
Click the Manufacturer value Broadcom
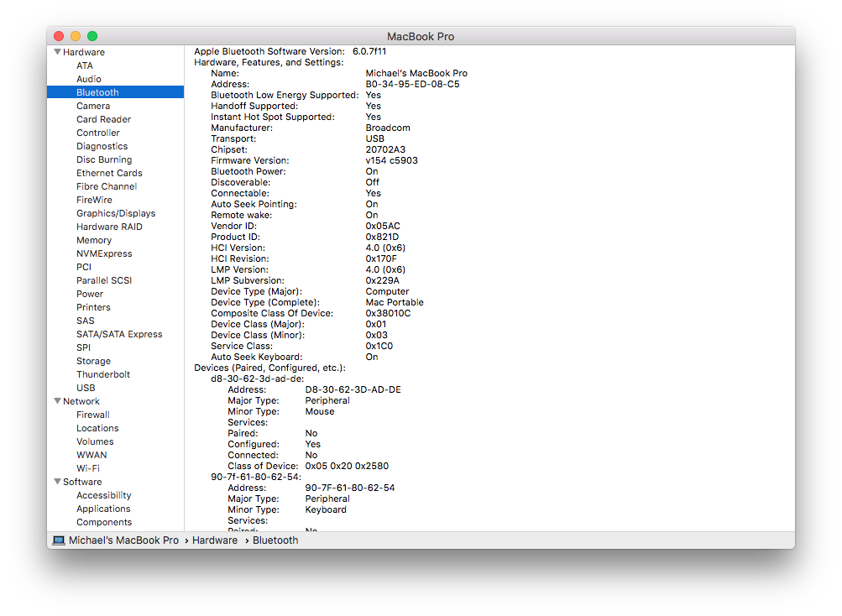point(388,128)
